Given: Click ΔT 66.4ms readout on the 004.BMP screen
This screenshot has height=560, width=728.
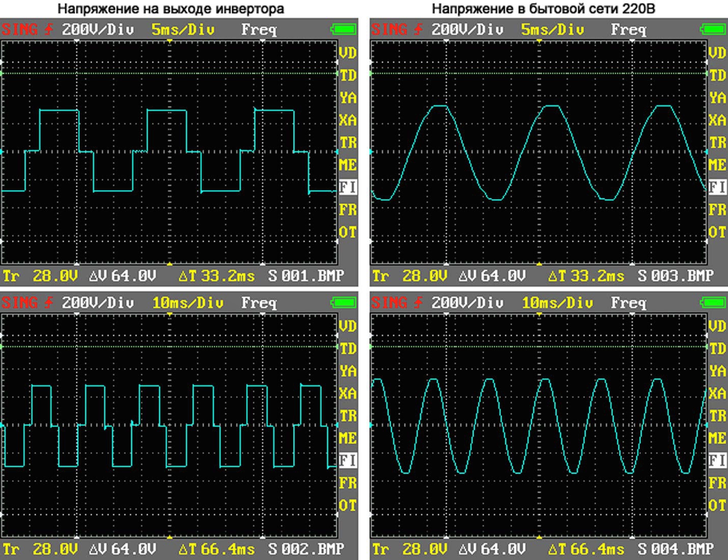Looking at the screenshot, I should coord(586,549).
